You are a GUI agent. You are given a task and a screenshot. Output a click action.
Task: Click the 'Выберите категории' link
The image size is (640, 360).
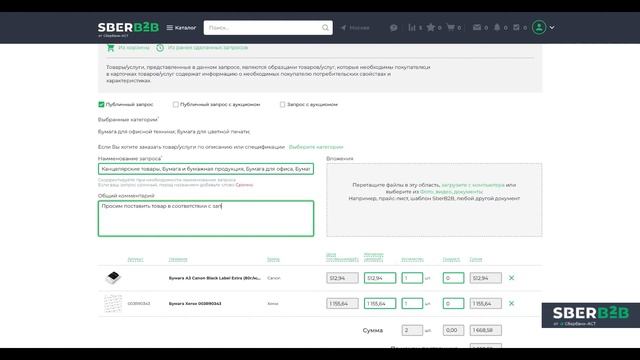316,147
